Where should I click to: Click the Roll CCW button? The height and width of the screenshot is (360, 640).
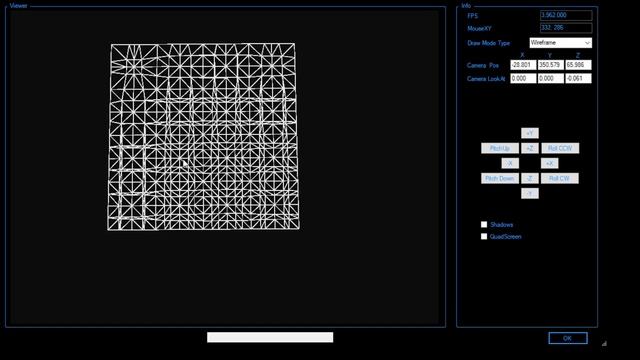tap(560, 148)
